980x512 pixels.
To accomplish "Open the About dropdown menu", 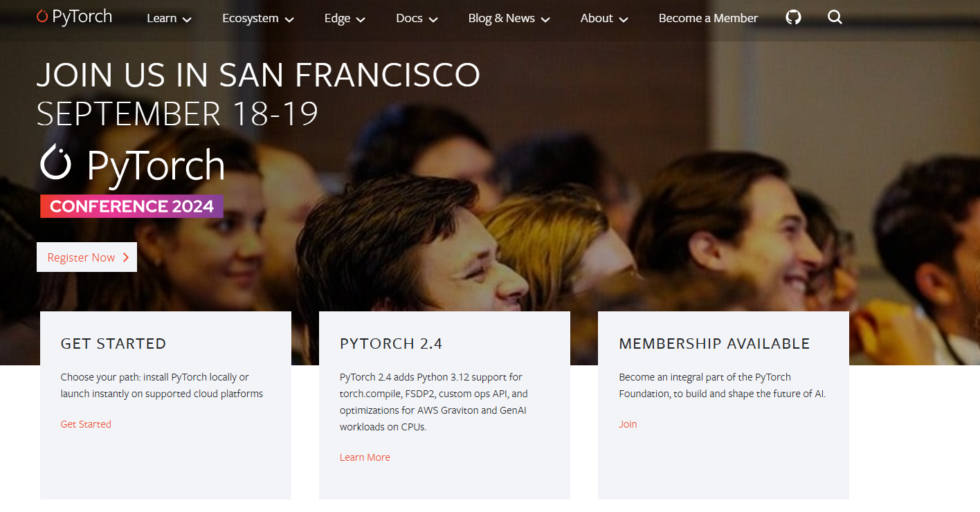I will coord(604,19).
